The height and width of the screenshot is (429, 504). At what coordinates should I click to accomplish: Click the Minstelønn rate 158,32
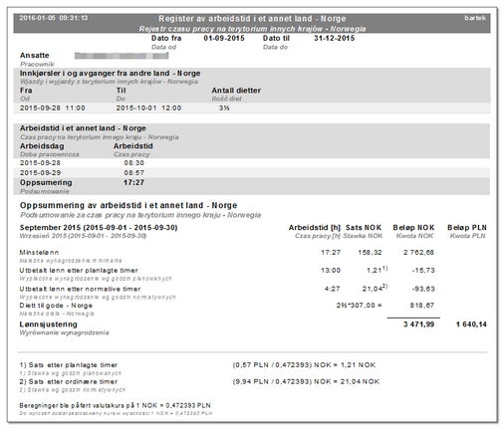pyautogui.click(x=370, y=253)
